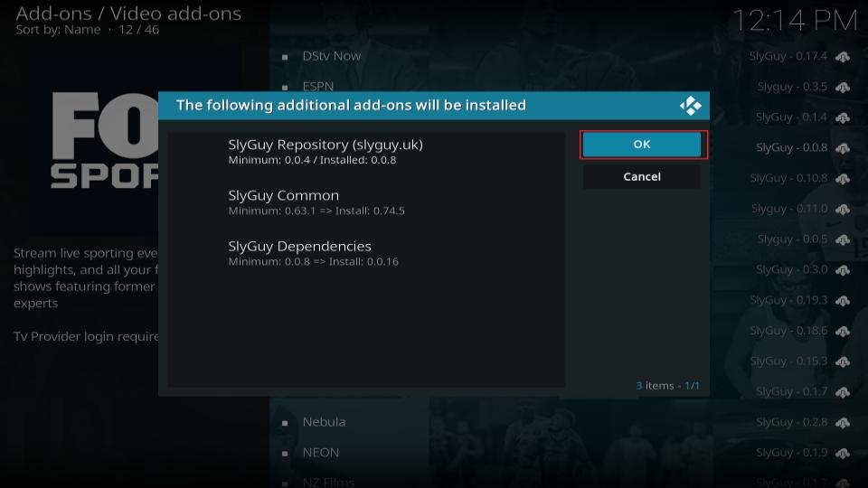Viewport: 868px width, 488px height.
Task: Click the 'Sort by: Name' label
Action: pyautogui.click(x=58, y=30)
